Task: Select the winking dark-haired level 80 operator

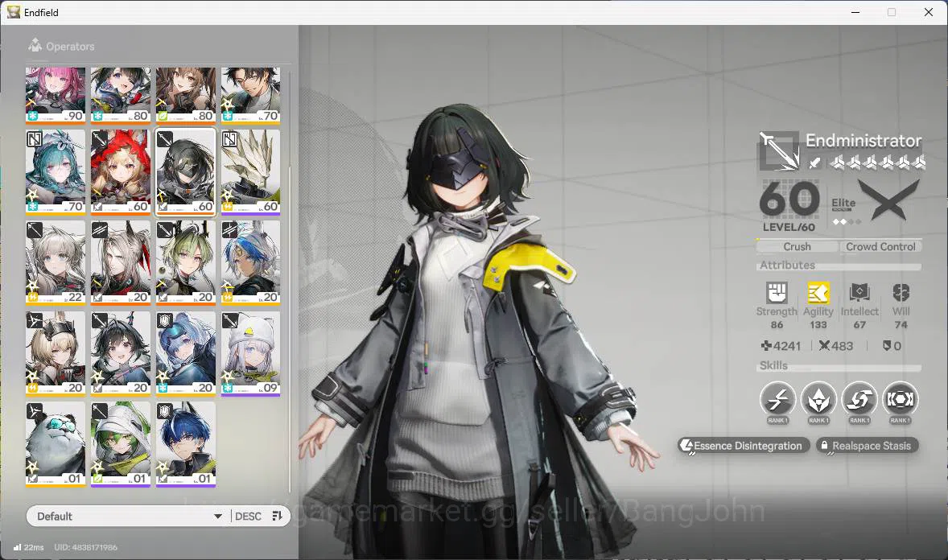Action: coord(121,95)
